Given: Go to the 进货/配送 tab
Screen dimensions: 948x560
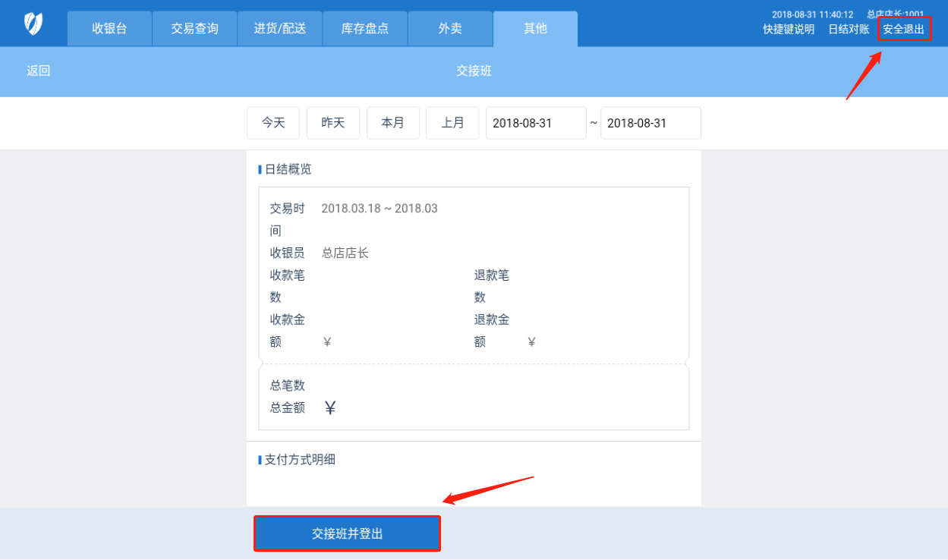Looking at the screenshot, I should point(280,29).
